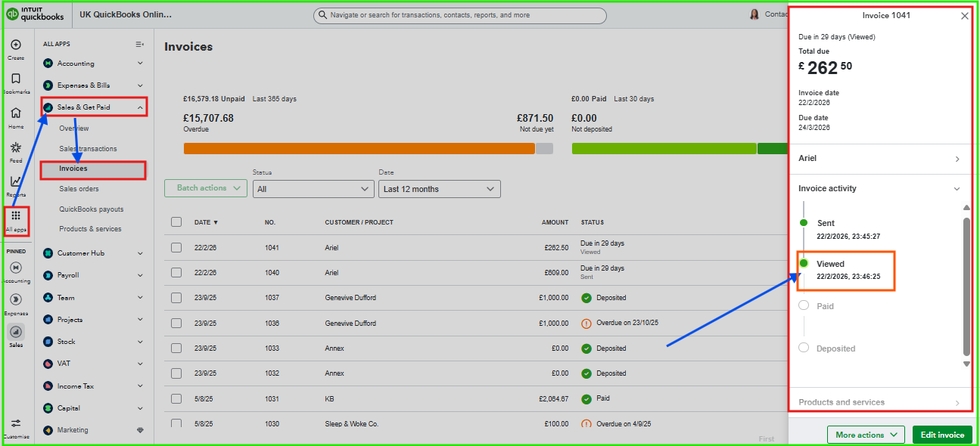Open All apps grid icon
980x446 pixels.
[x=16, y=216]
